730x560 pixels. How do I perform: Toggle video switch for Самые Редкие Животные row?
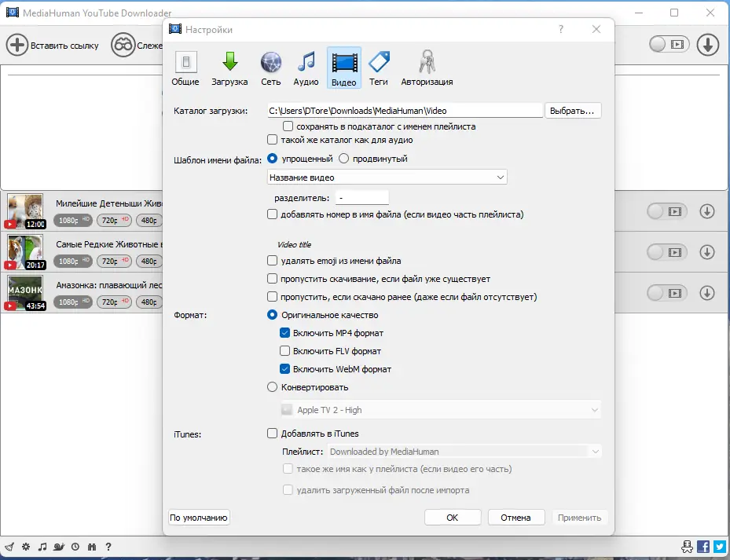[x=666, y=252]
